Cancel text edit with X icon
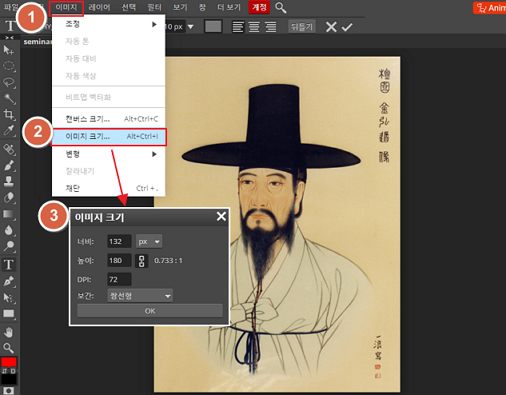This screenshot has width=506, height=395. coord(331,27)
